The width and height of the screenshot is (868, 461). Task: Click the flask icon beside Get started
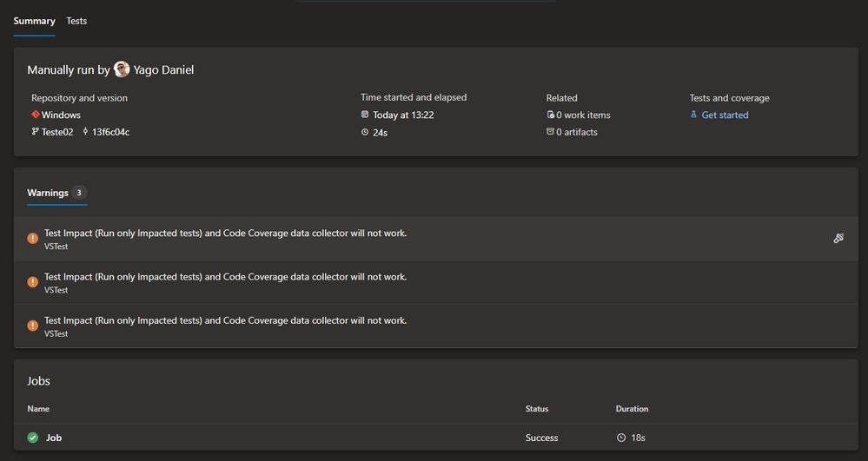pos(693,115)
